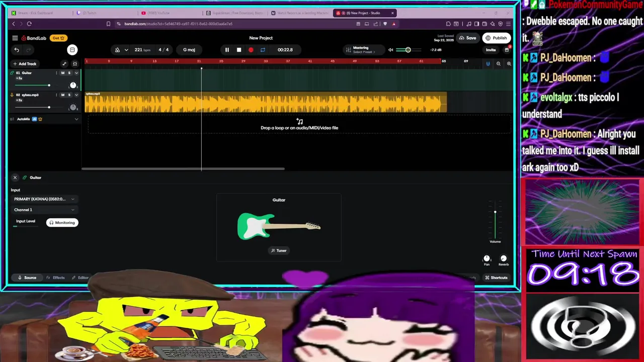Open the metronome settings dropdown arrow
Viewport: 644px width, 362px height.
point(126,50)
